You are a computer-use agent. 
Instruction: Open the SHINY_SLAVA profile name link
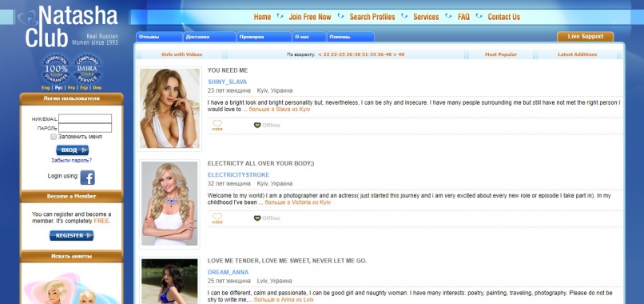coord(227,82)
